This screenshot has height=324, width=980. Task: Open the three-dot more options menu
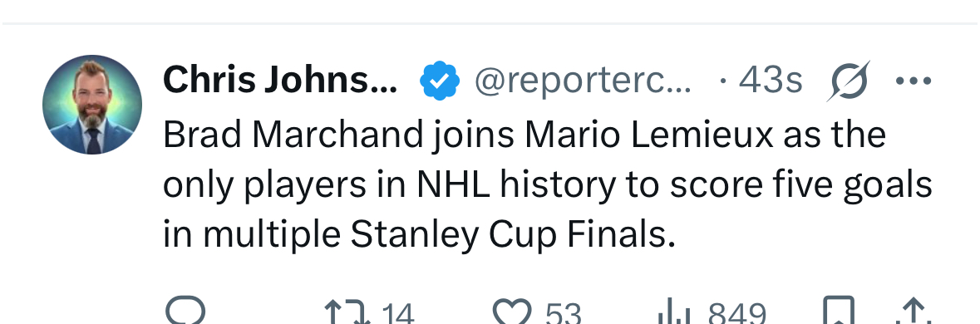pos(914,81)
